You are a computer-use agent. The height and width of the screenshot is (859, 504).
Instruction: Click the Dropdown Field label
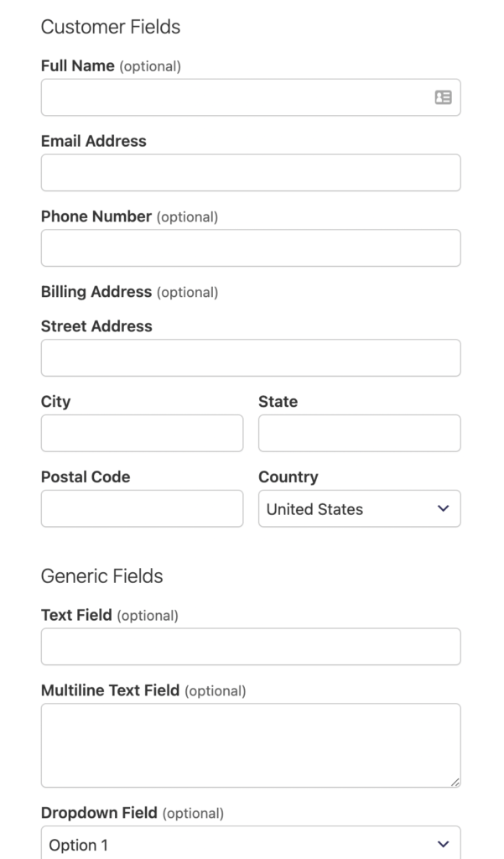(x=99, y=813)
